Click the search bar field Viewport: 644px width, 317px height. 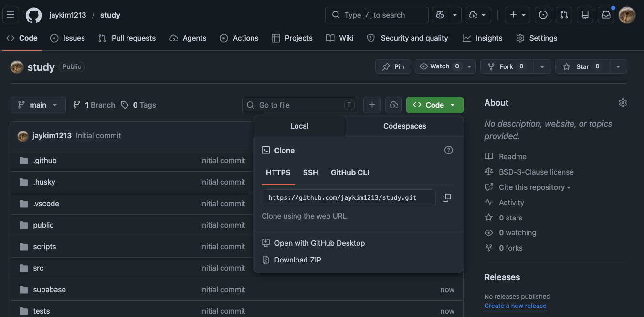[377, 15]
